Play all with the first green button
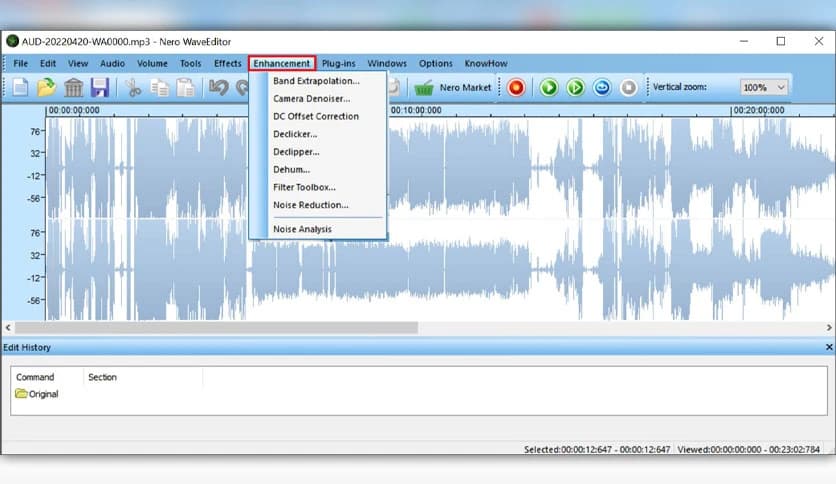Viewport: 836px width, 484px height. [549, 87]
